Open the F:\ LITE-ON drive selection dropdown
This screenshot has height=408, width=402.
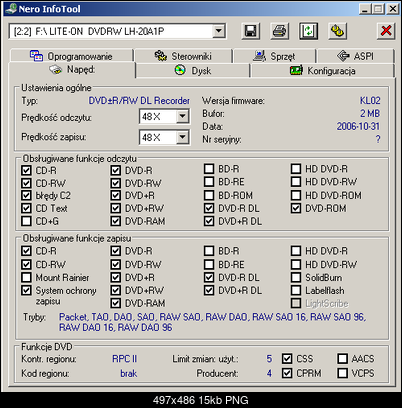coord(219,31)
